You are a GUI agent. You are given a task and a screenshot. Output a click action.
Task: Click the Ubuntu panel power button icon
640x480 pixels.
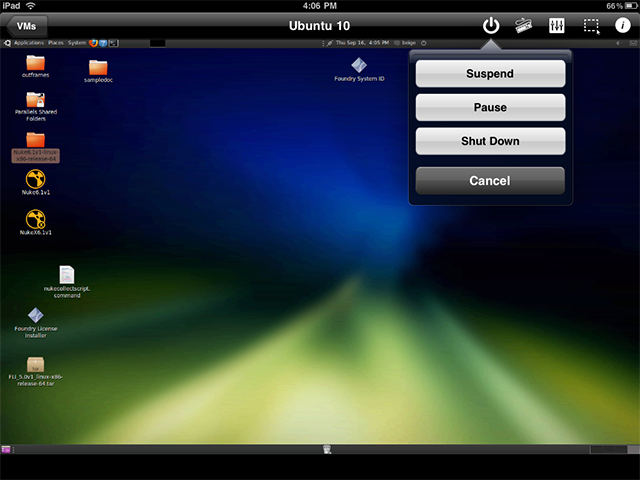pyautogui.click(x=424, y=43)
